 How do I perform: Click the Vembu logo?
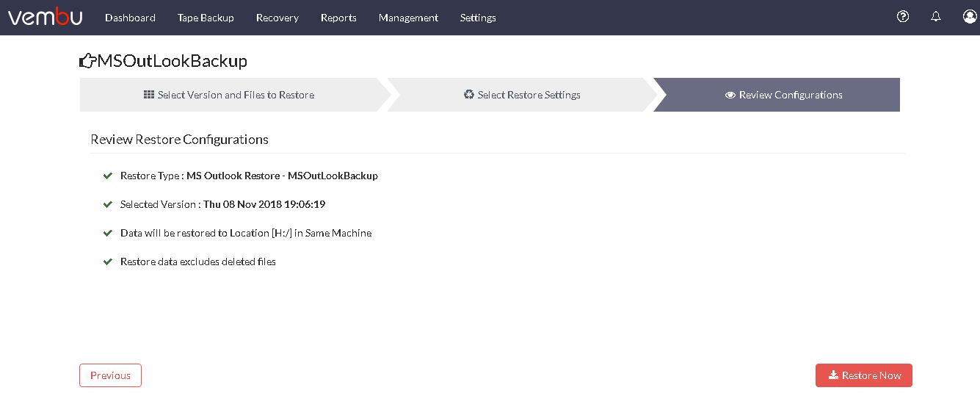[45, 17]
